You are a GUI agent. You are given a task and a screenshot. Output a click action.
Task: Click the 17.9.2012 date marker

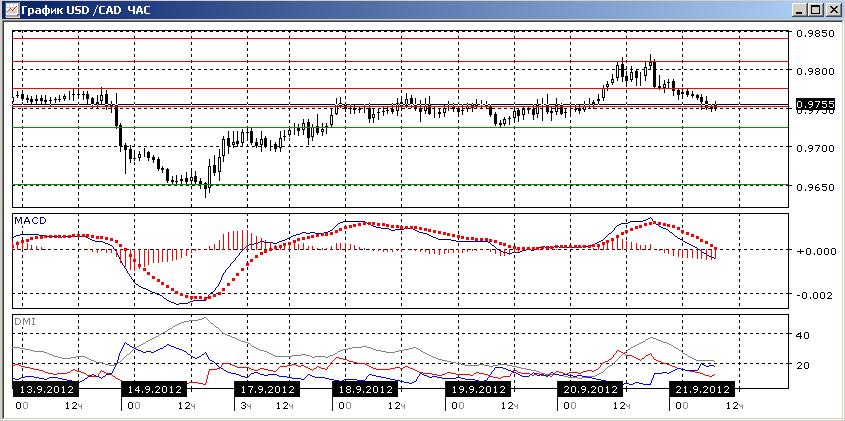[x=266, y=389]
